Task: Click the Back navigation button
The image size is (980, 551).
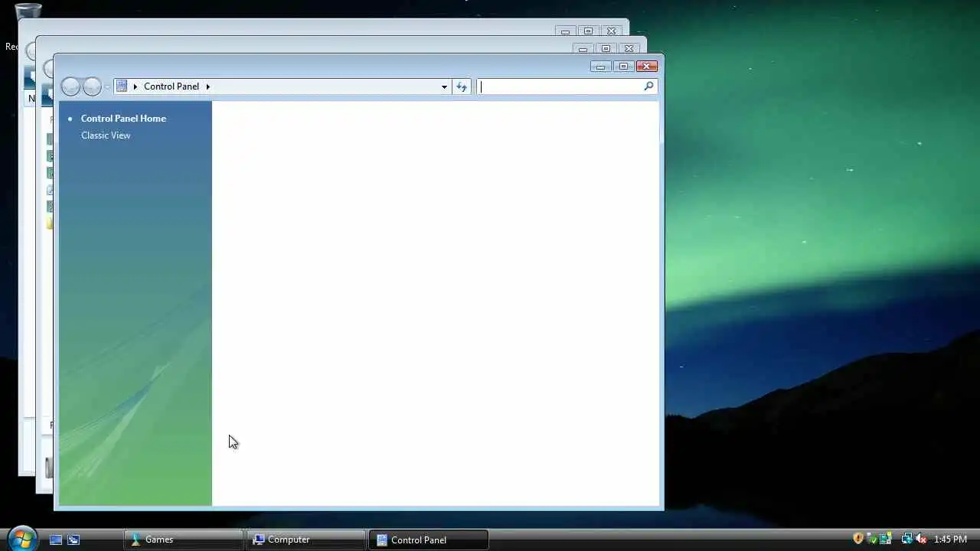Action: tap(70, 86)
